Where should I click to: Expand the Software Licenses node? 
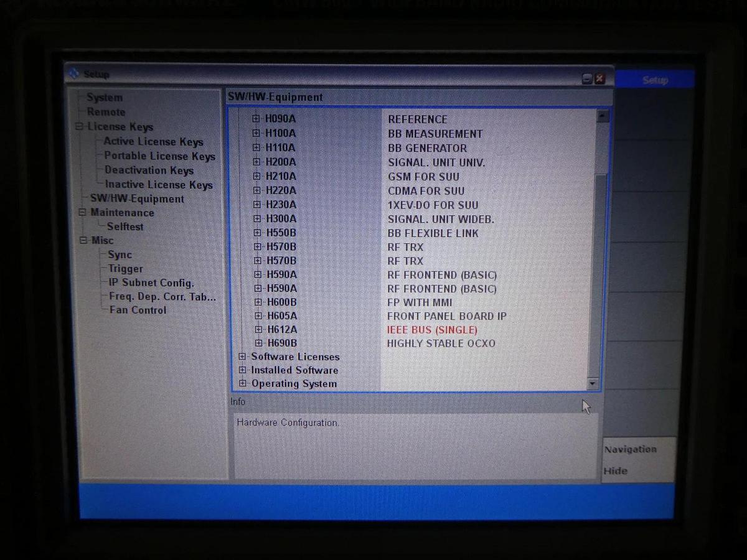[243, 357]
